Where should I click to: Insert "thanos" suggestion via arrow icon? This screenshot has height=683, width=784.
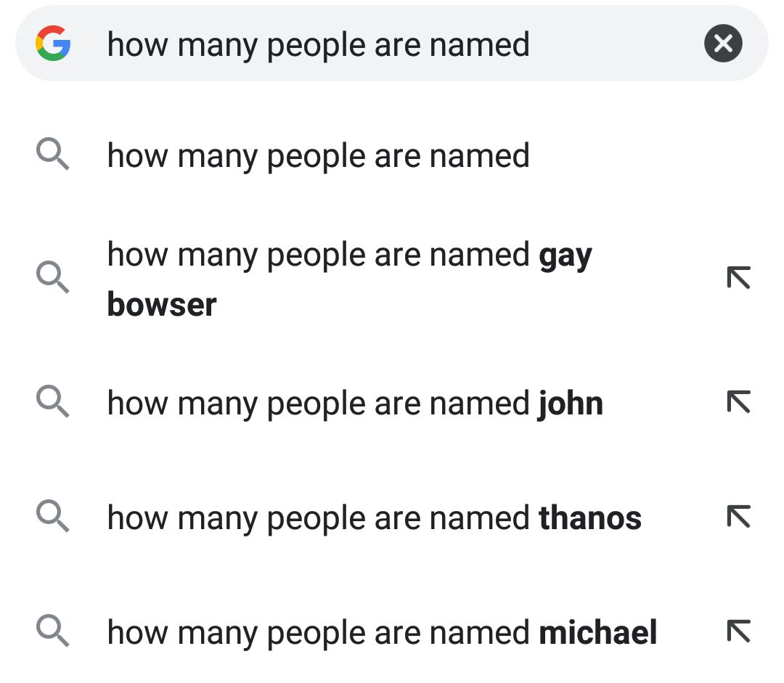click(738, 517)
